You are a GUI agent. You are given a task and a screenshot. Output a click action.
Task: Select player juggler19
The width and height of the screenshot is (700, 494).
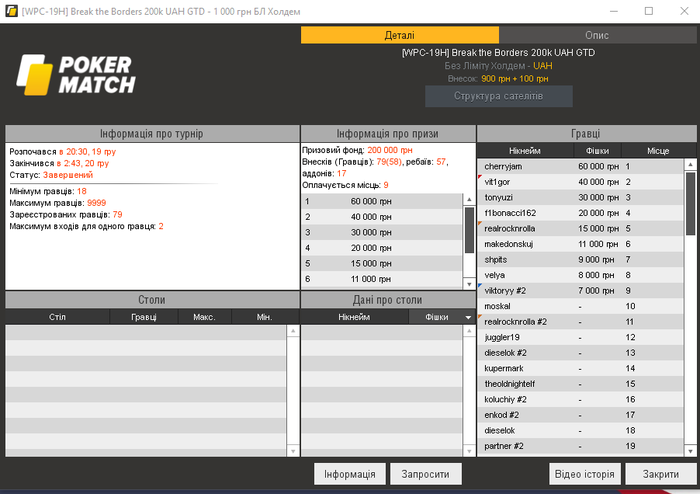580,337
